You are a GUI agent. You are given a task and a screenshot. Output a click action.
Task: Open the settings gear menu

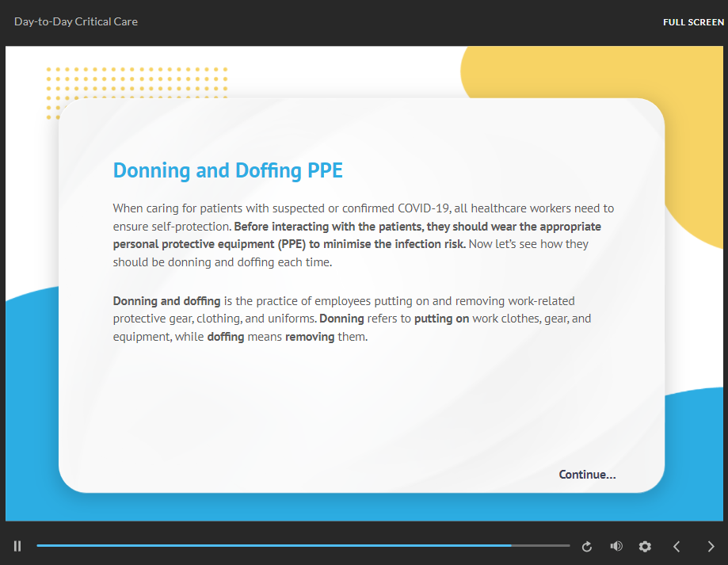pyautogui.click(x=645, y=547)
